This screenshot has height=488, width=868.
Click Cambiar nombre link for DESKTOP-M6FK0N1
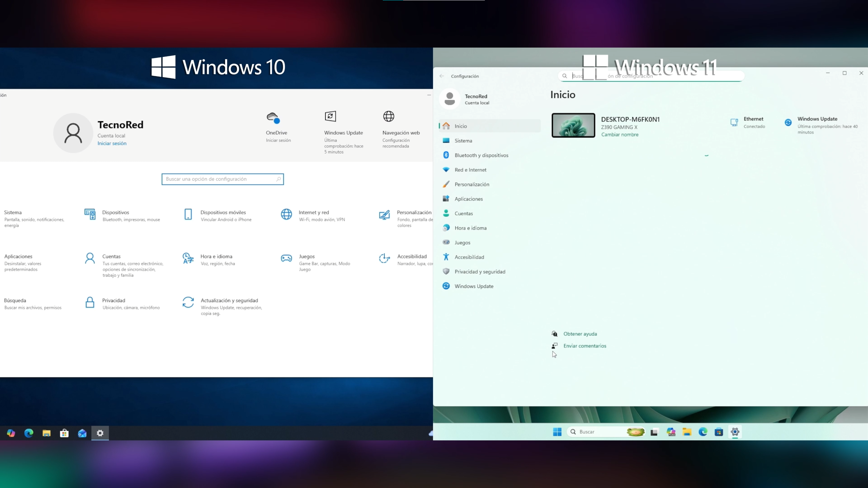(620, 135)
